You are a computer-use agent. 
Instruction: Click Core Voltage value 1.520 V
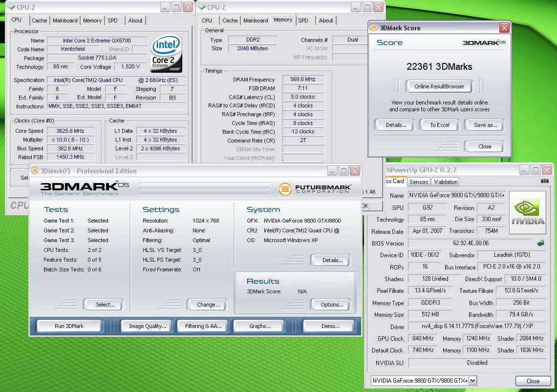pyautogui.click(x=130, y=67)
